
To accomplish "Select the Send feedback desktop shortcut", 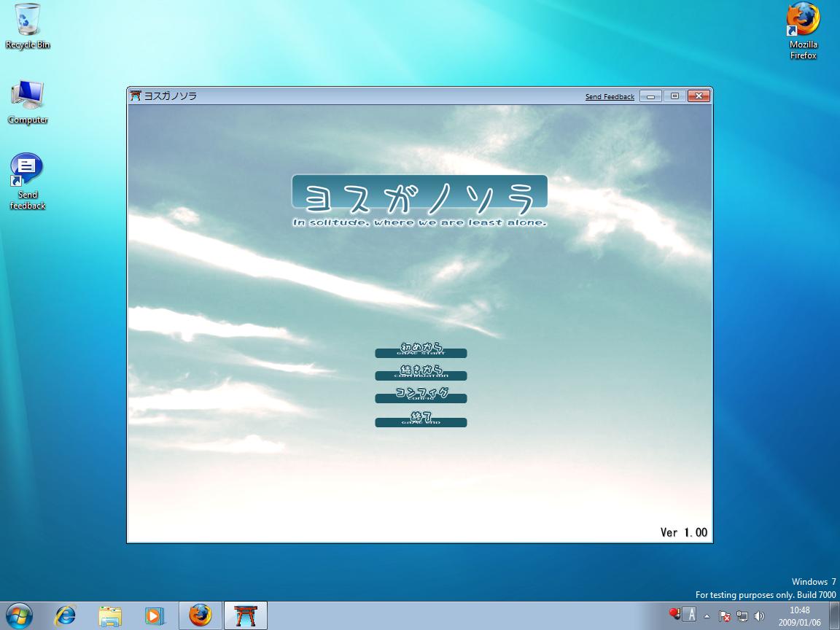I will [27, 182].
